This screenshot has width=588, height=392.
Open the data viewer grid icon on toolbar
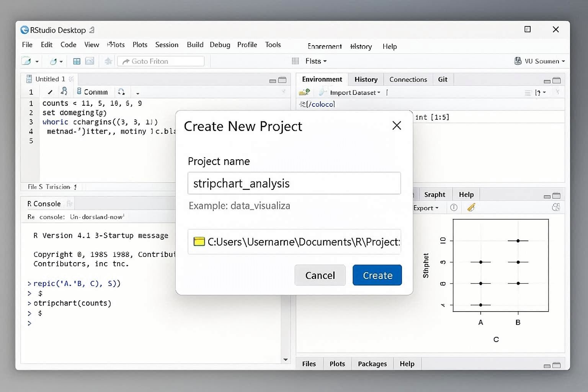click(x=77, y=61)
